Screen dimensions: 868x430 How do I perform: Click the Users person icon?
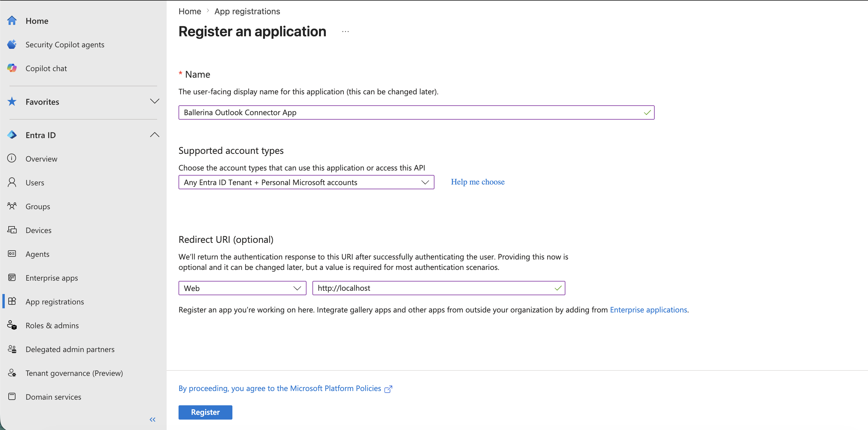[x=12, y=182]
